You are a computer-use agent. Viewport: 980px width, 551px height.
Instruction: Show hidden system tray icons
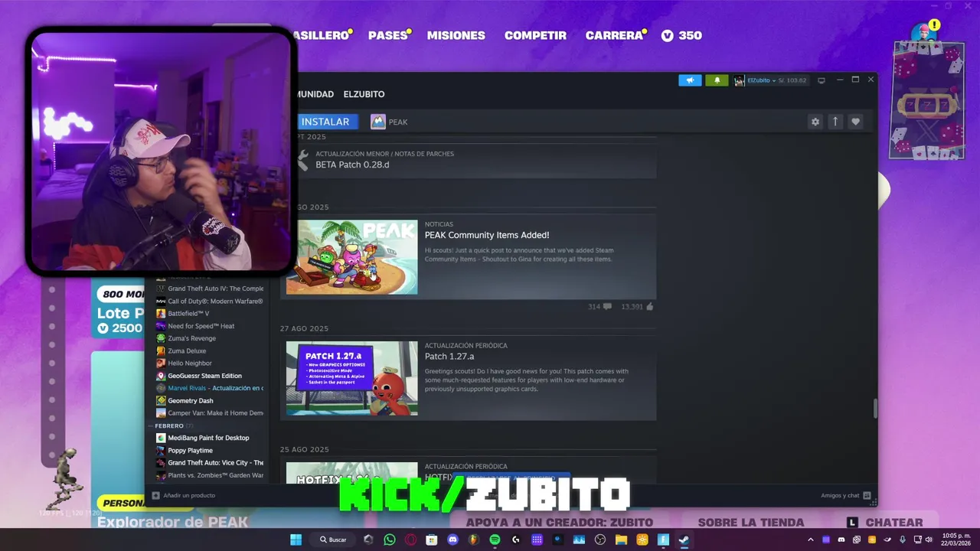(x=811, y=540)
